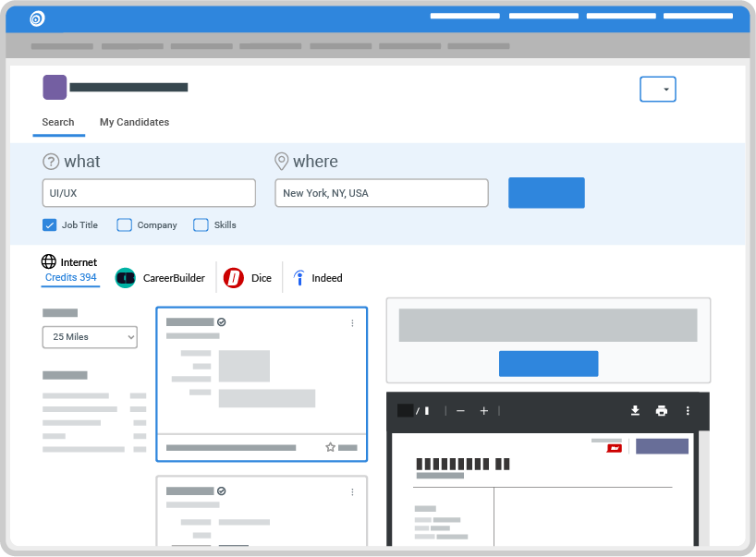Click the help icon beside "what"
The width and height of the screenshot is (756, 557).
tap(51, 162)
